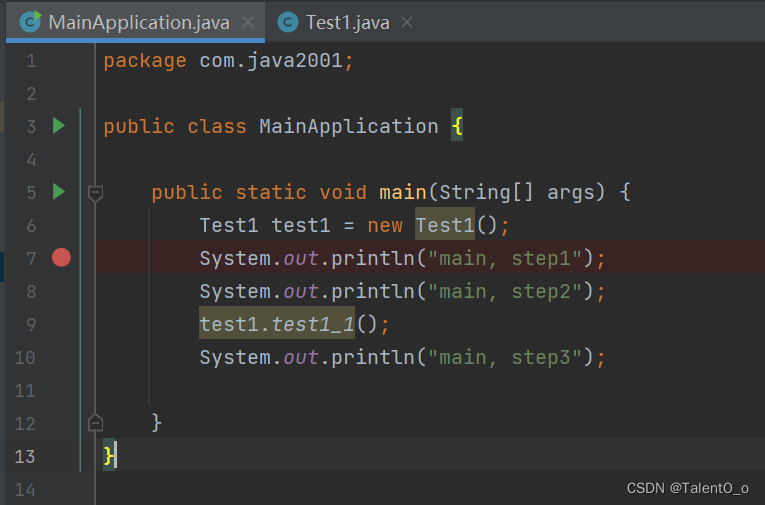Close the MainApplication.java tab
Image resolution: width=765 pixels, height=505 pixels.
(248, 22)
